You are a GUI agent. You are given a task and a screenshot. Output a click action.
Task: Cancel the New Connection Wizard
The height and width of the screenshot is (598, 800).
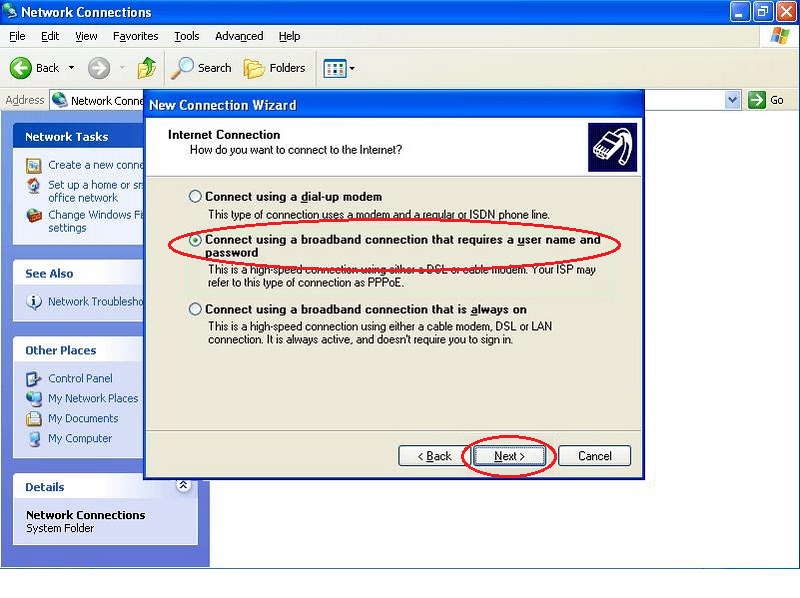594,456
